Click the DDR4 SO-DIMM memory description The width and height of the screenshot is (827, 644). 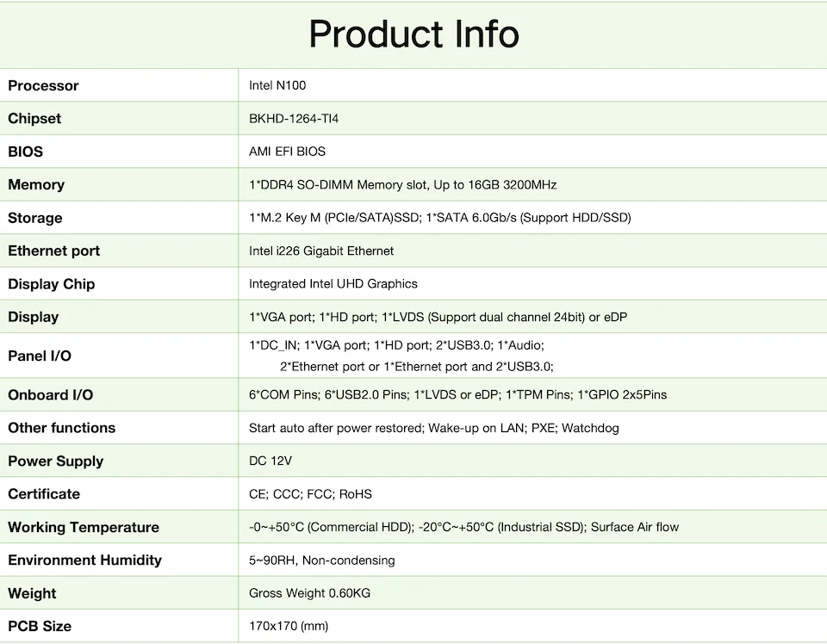[402, 185]
